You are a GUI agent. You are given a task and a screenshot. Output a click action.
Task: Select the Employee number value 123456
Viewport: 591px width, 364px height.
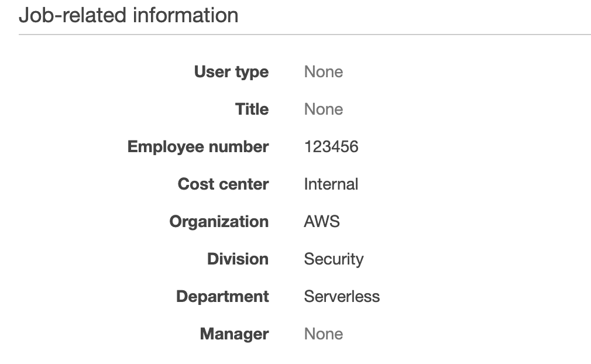tap(331, 146)
